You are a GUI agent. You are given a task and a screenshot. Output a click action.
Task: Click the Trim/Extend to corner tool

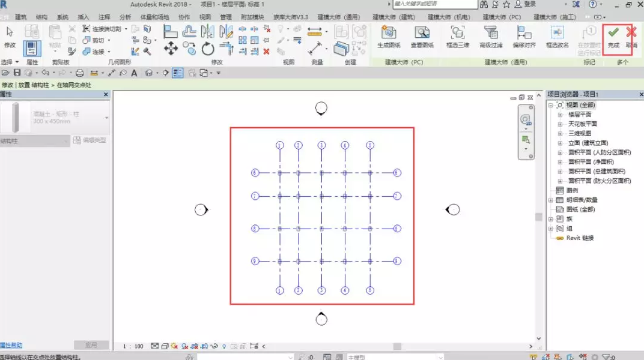[x=226, y=49]
